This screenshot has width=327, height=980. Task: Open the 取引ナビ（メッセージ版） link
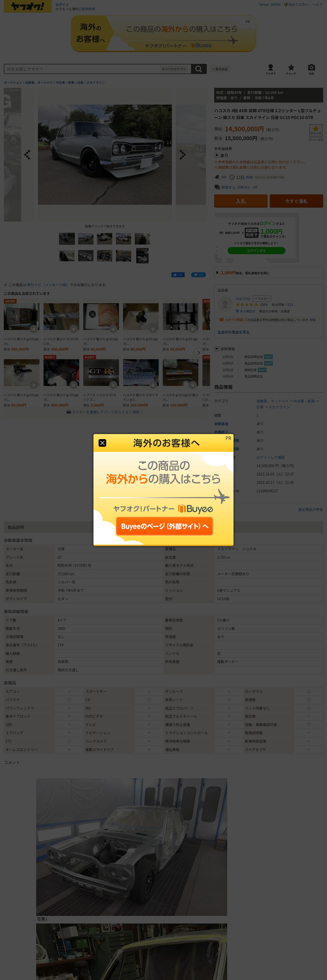tap(48, 285)
